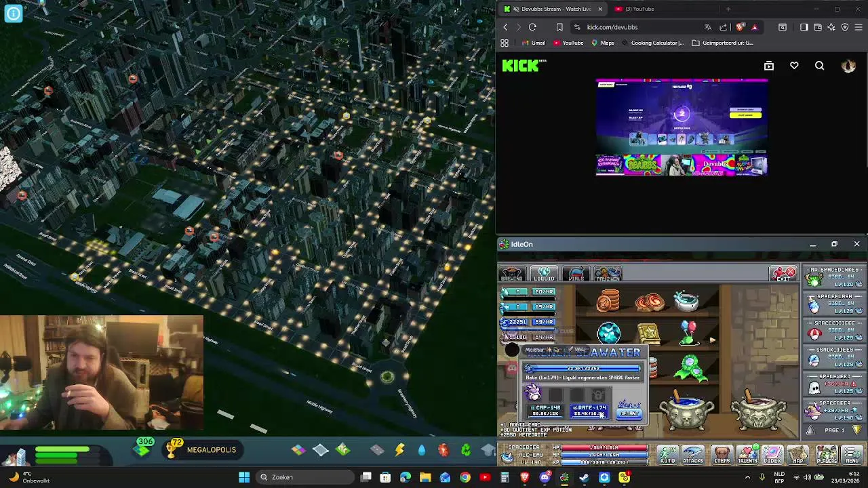868x488 pixels.
Task: Click the Exit button in alchemy screen
Action: 783,274
